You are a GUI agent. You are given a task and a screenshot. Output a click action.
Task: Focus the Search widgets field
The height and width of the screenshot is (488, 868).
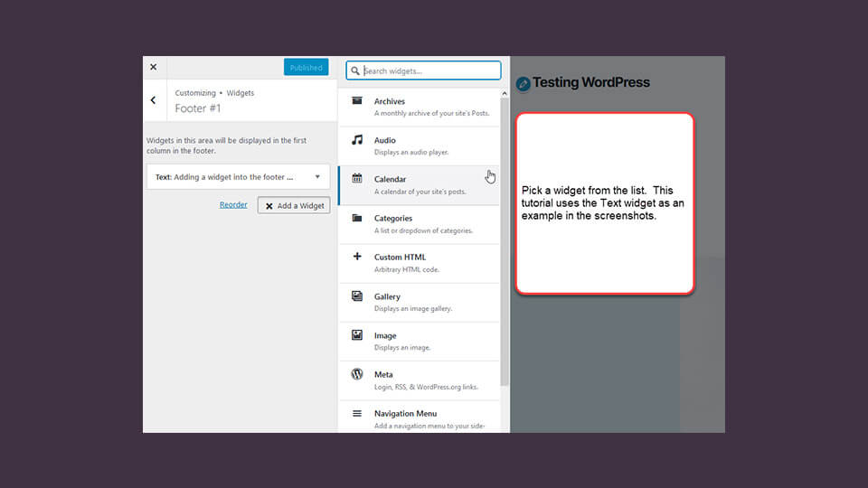[423, 70]
